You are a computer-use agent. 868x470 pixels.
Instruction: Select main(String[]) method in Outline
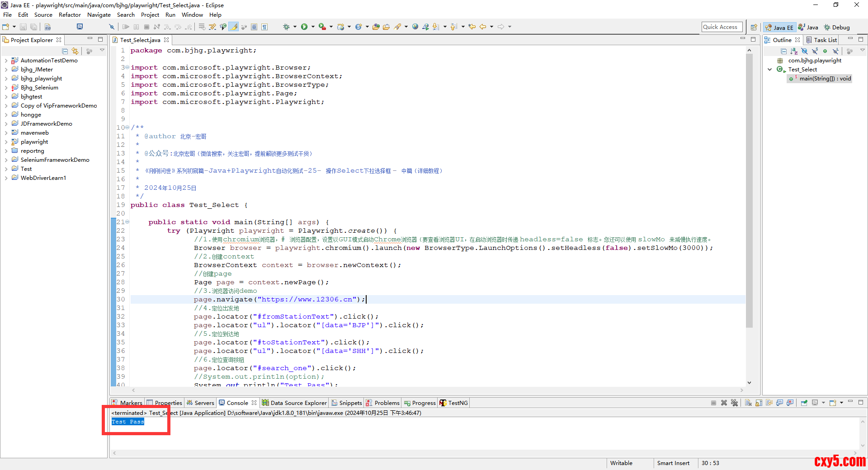pos(825,79)
